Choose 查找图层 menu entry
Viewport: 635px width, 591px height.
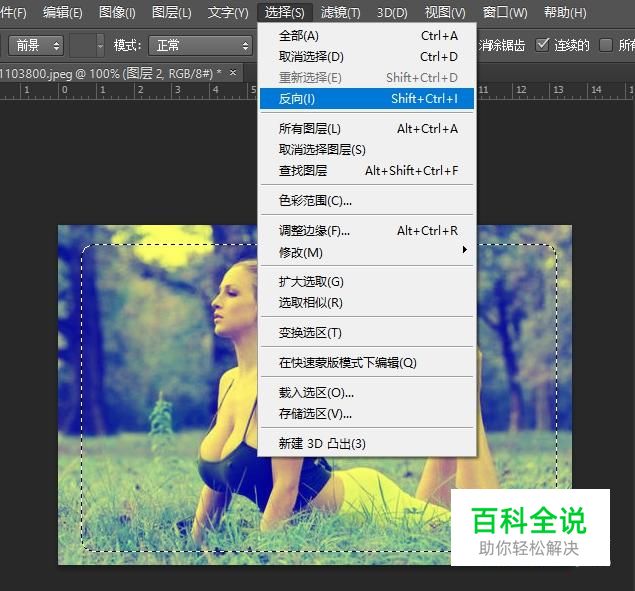pos(367,171)
